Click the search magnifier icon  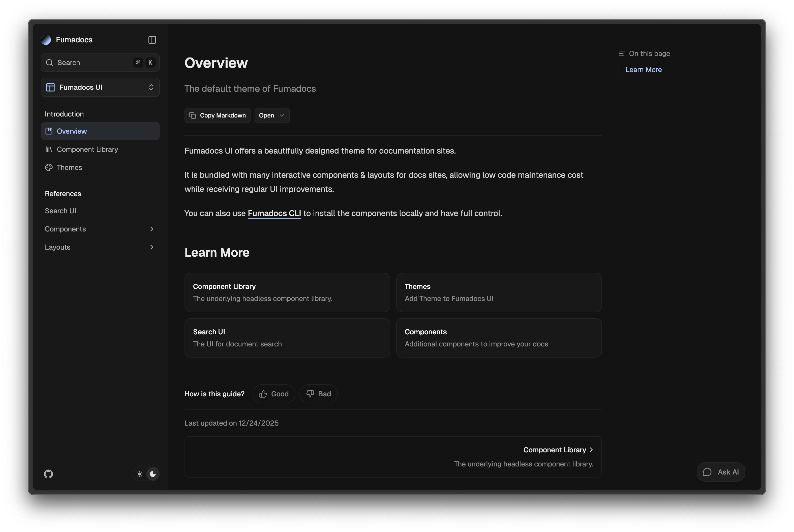(x=49, y=63)
